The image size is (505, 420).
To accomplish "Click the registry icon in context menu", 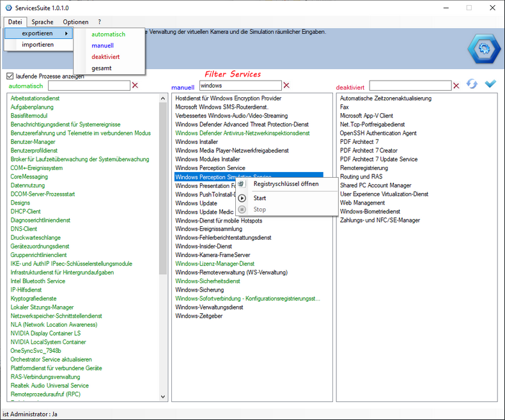I will pyautogui.click(x=241, y=184).
